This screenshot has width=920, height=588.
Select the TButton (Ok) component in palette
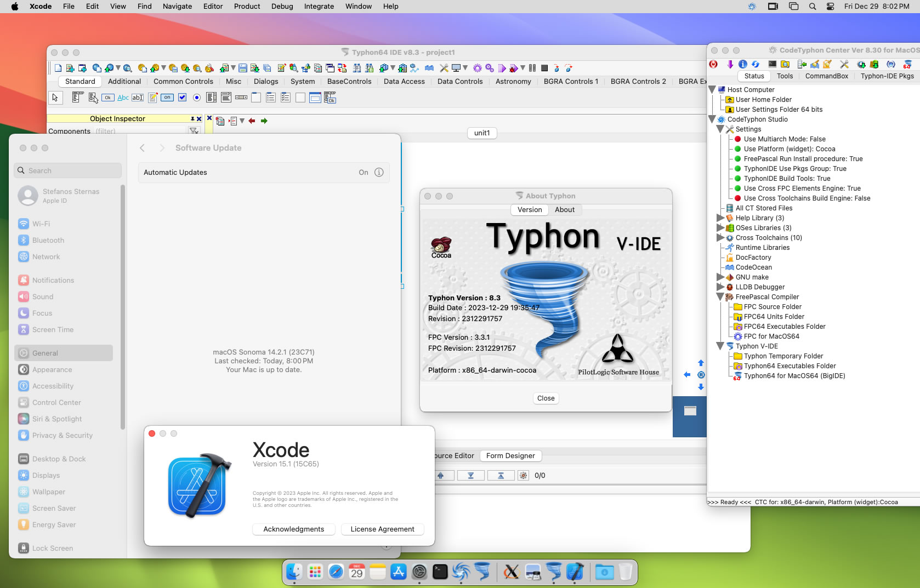click(108, 98)
